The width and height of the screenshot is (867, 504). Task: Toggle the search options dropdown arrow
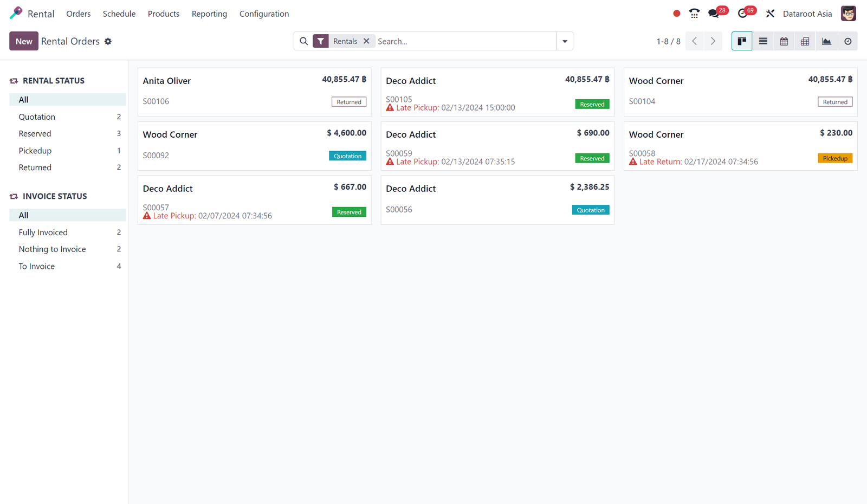[x=565, y=41]
